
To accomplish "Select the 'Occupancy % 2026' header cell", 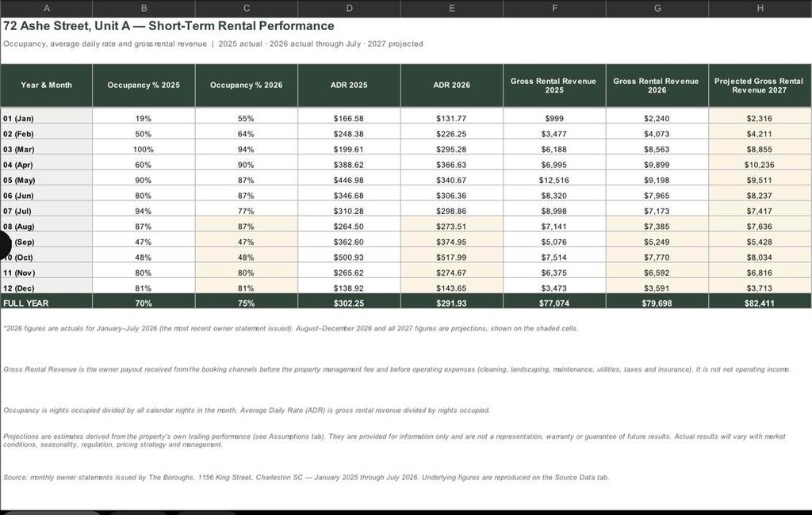I will (x=247, y=86).
